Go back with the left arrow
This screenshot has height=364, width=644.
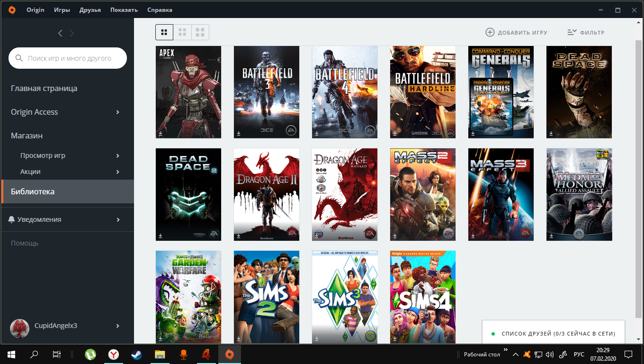click(60, 33)
